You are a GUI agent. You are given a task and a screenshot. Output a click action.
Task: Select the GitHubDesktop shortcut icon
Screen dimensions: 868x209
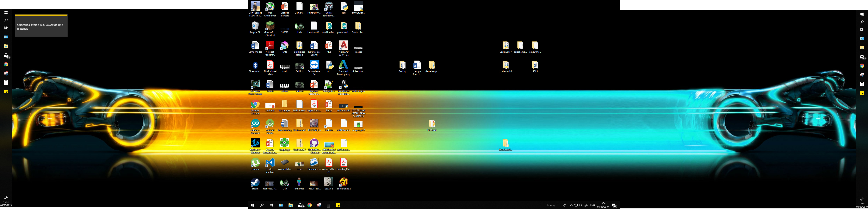click(314, 146)
